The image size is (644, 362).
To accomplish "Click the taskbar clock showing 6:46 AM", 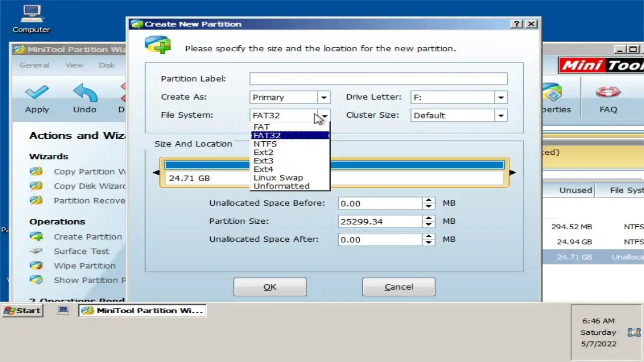I will pyautogui.click(x=599, y=321).
